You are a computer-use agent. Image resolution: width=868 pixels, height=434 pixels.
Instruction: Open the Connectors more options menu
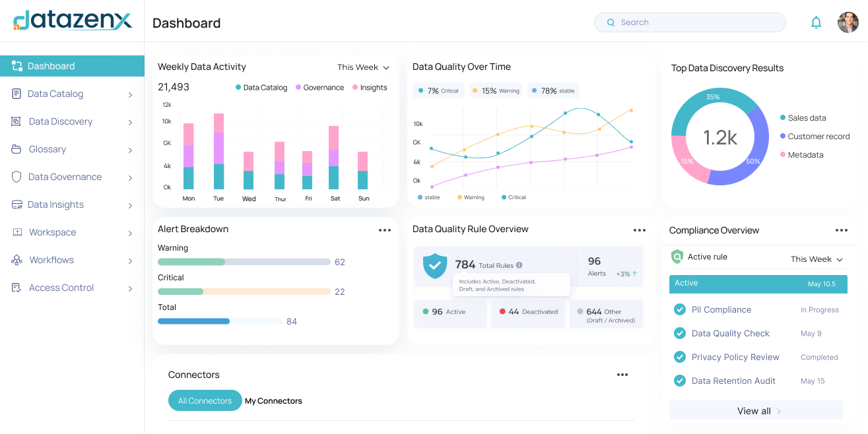(622, 375)
